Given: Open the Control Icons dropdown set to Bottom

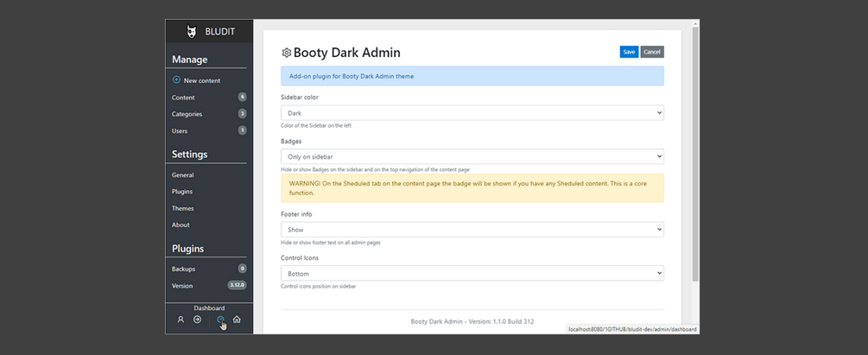Looking at the screenshot, I should pos(472,274).
